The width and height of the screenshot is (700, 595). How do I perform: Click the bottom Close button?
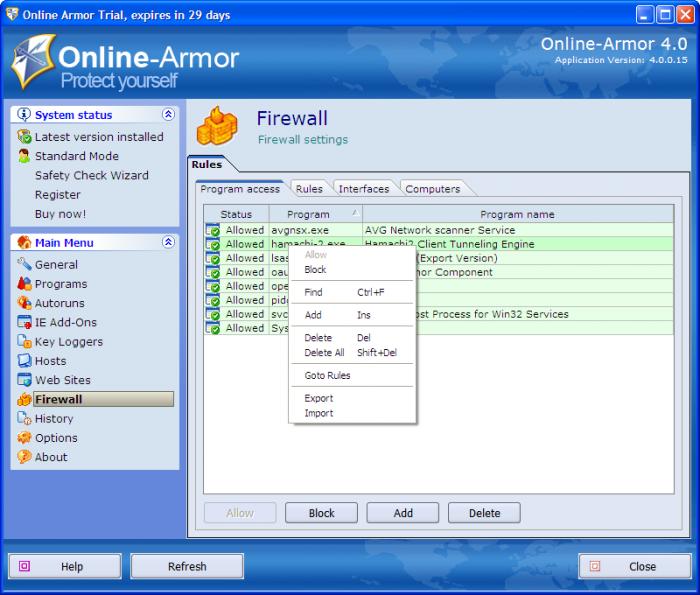635,566
